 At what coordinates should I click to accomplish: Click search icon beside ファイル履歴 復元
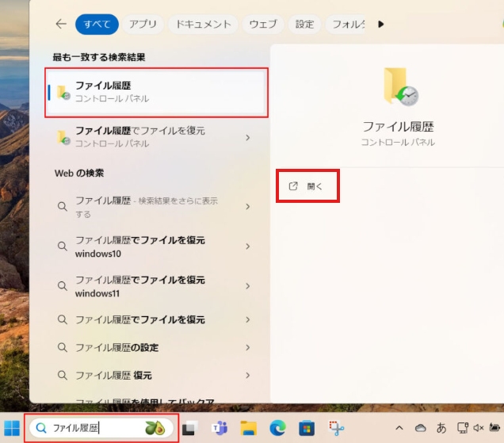point(63,375)
